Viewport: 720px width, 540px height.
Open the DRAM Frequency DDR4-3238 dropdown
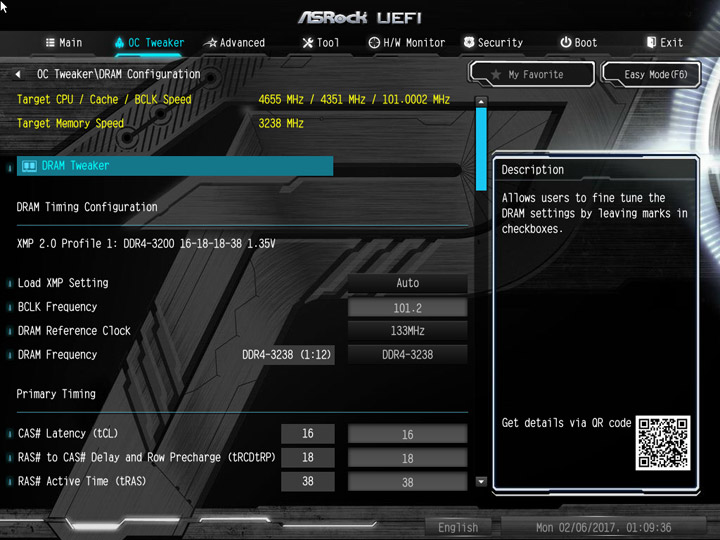(x=407, y=354)
